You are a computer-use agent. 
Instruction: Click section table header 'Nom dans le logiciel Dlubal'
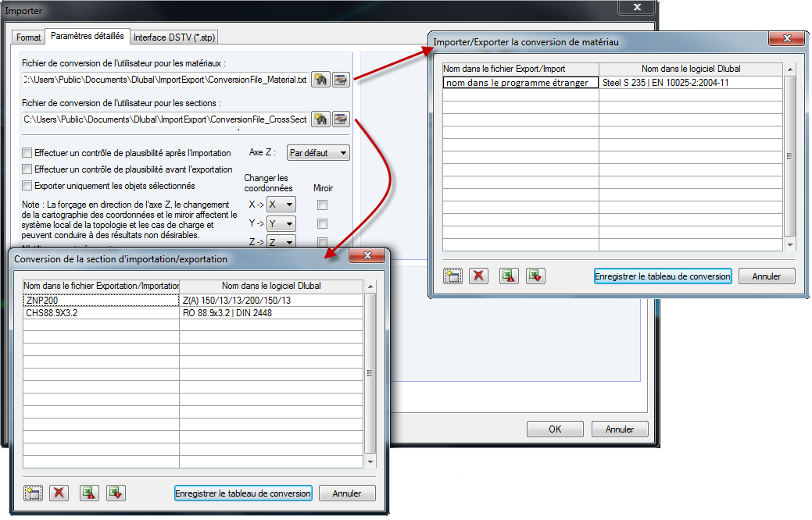point(271,286)
